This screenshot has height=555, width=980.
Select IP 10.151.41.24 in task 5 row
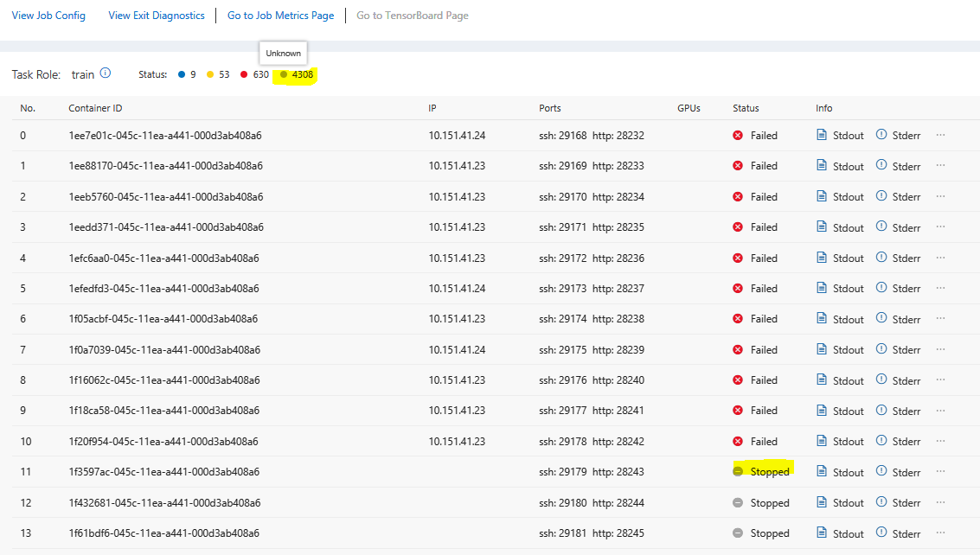[x=457, y=289]
